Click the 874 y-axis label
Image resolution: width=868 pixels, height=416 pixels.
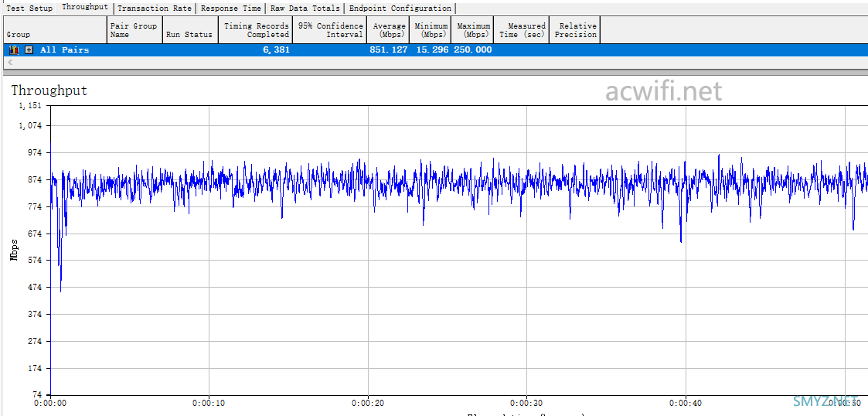[x=35, y=179]
